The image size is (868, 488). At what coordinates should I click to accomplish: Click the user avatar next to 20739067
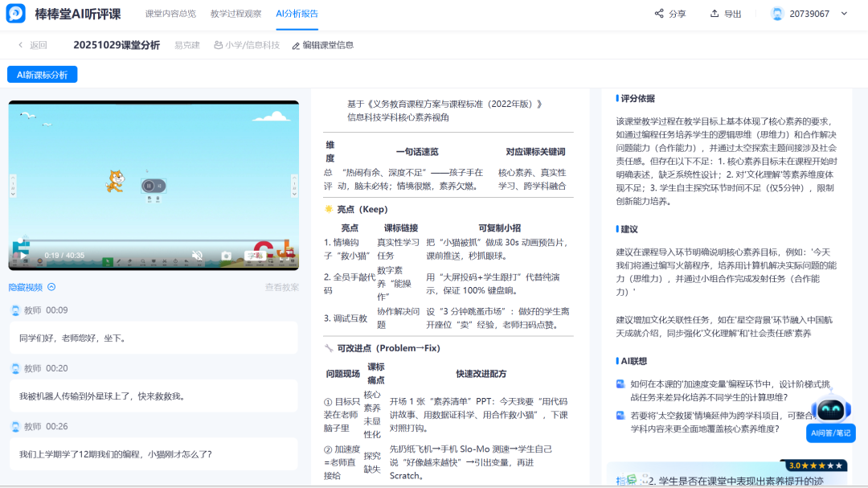coord(776,13)
